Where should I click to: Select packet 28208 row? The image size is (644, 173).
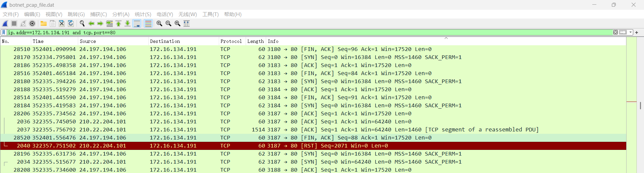pos(313,170)
